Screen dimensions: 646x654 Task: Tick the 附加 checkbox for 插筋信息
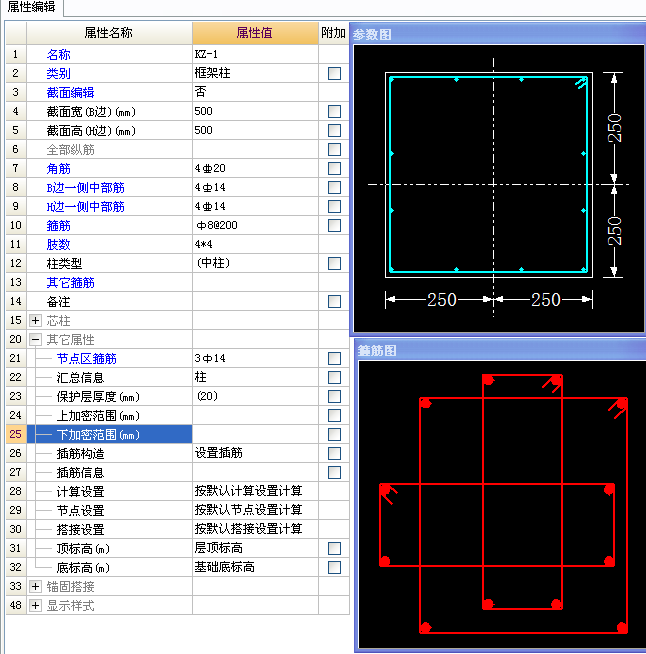pyautogui.click(x=334, y=473)
